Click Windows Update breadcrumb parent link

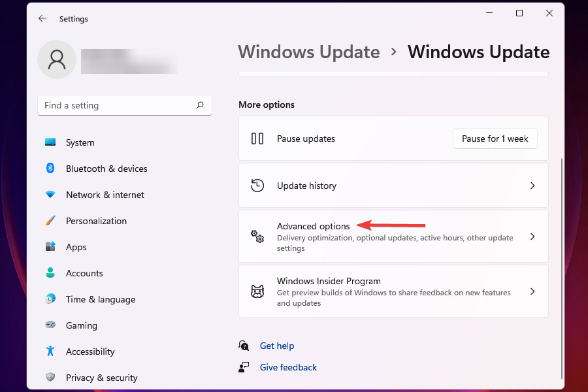(308, 52)
